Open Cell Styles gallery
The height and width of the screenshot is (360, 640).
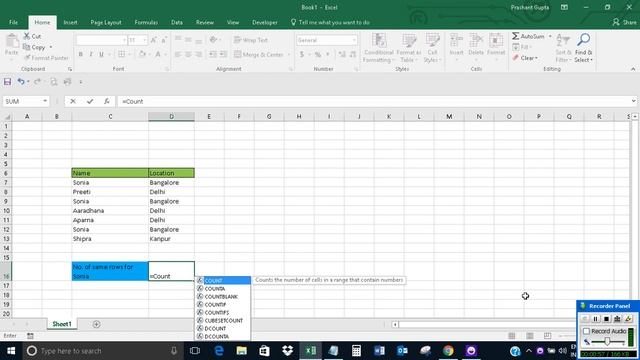(x=432, y=48)
